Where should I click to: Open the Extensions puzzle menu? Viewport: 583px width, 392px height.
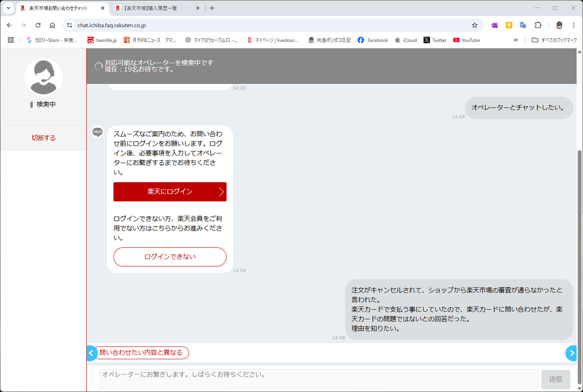[538, 25]
